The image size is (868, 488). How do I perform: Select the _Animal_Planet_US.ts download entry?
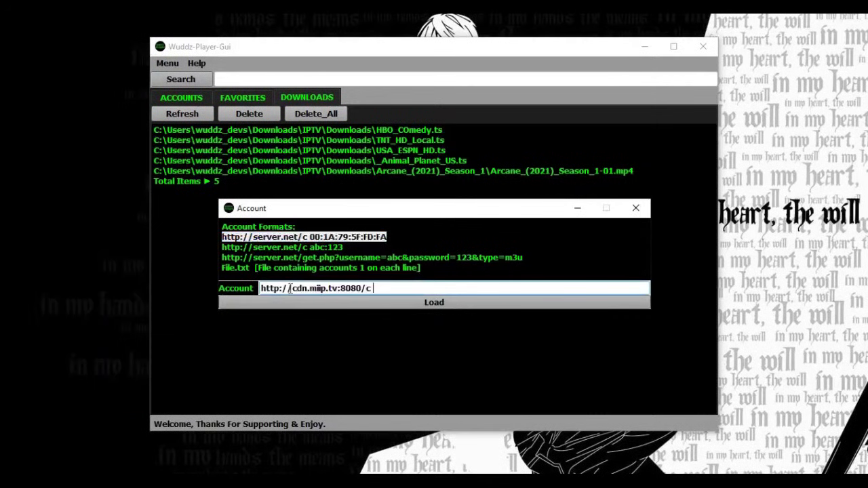(x=310, y=161)
